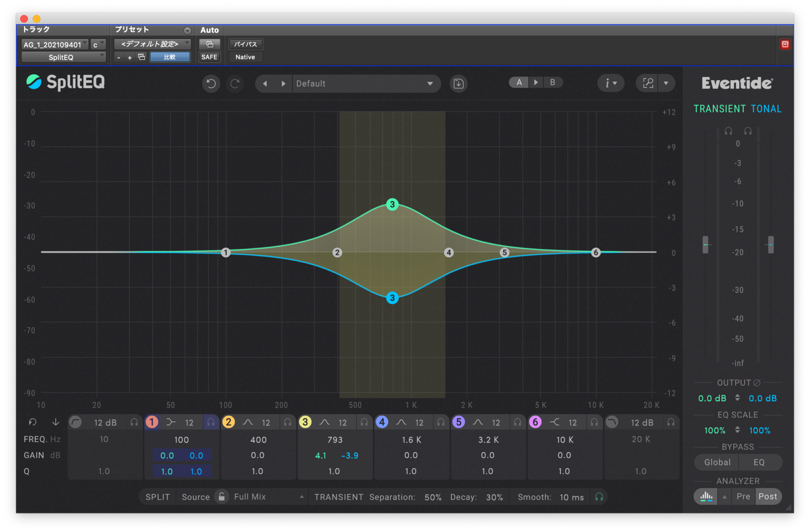Toggle band 1 enable button
This screenshot has width=810, height=532.
(x=152, y=422)
